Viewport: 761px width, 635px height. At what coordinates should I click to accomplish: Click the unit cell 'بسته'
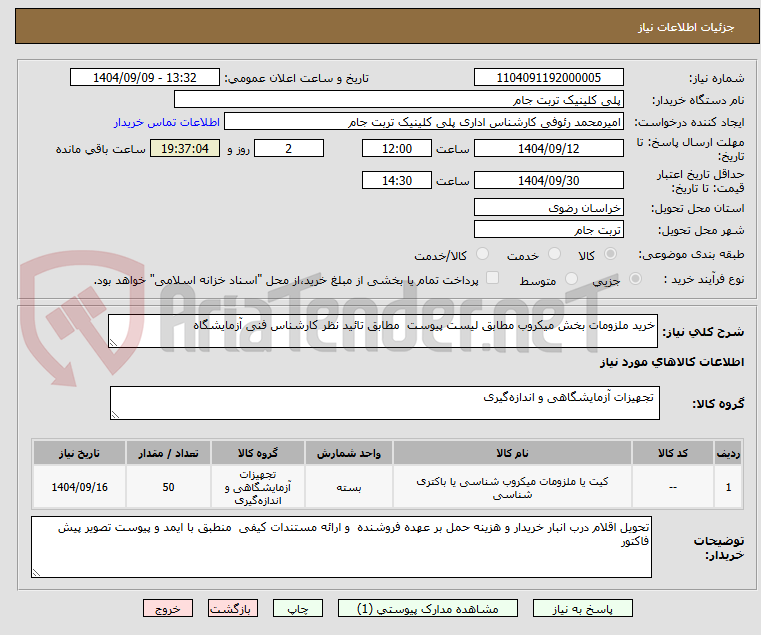(x=348, y=487)
